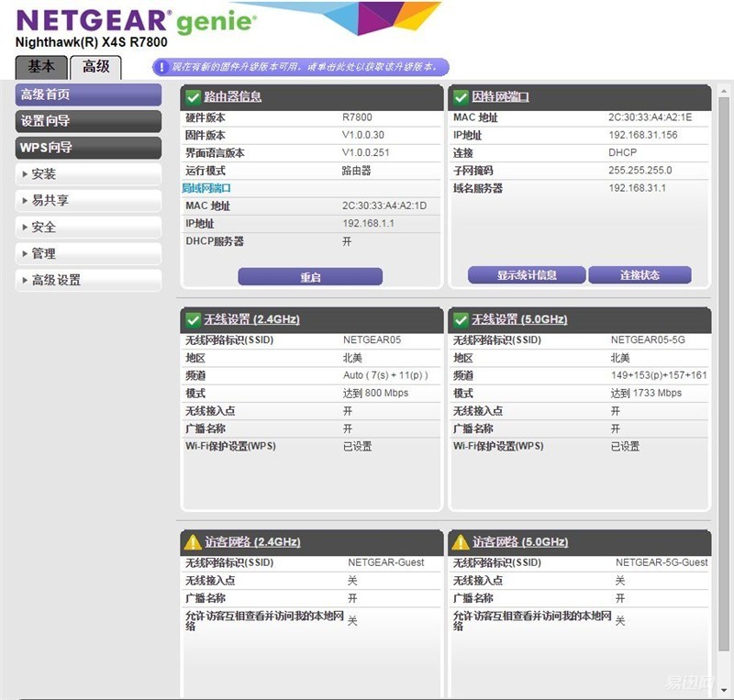Expand the 高级设置 sidebar section
The width and height of the screenshot is (734, 700).
click(x=88, y=280)
